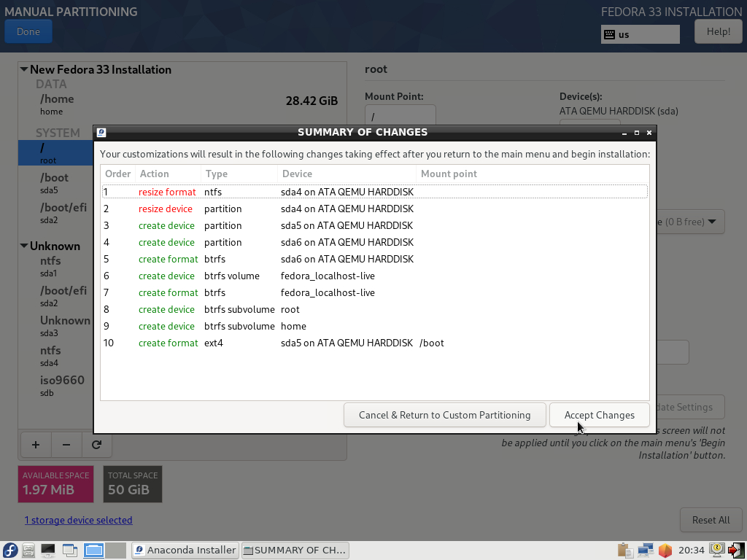
Task: Select row 8 btrfs subvolume root
Action: [x=374, y=309]
